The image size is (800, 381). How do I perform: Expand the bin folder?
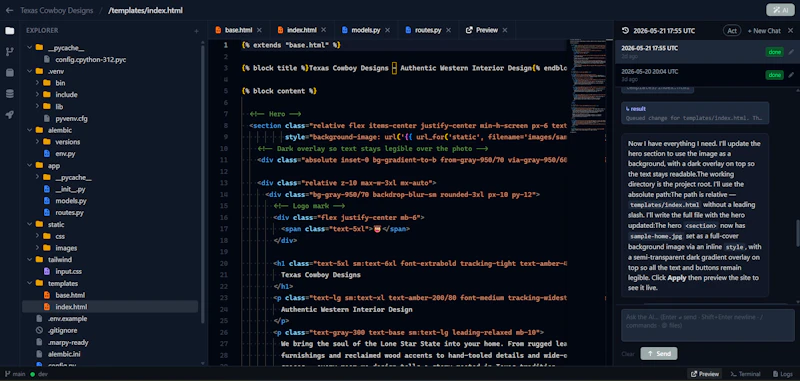pos(38,83)
